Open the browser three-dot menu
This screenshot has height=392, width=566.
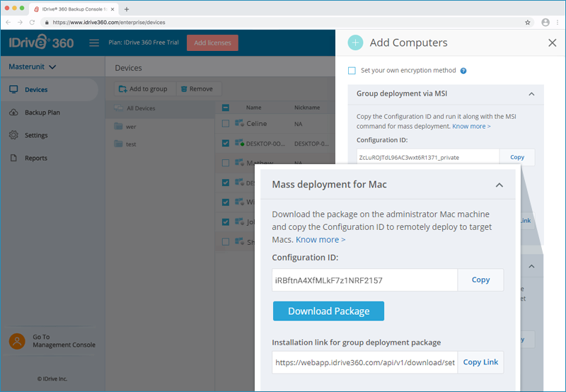[558, 23]
